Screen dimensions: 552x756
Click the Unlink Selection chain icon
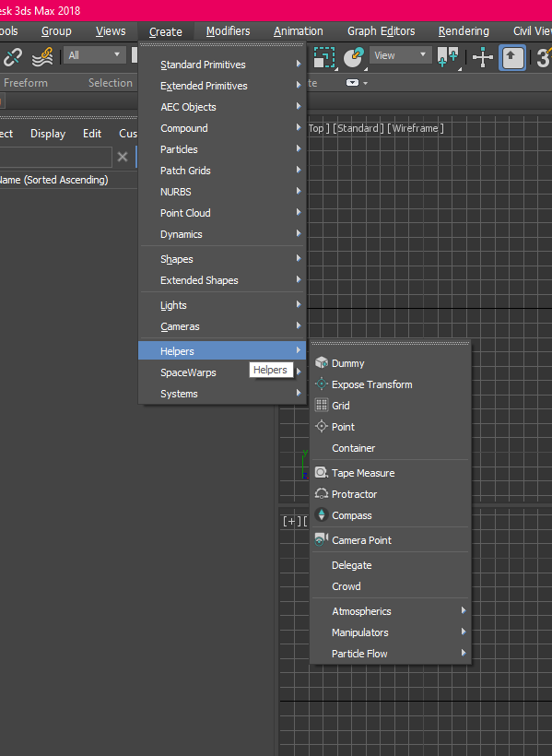point(13,57)
